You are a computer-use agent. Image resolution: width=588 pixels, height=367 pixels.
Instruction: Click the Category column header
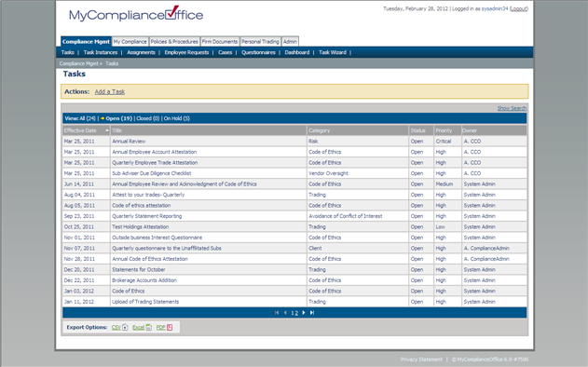click(x=319, y=130)
